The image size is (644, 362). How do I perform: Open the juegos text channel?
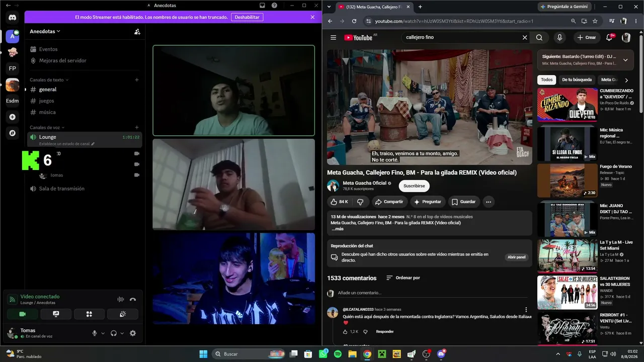[84, 101]
